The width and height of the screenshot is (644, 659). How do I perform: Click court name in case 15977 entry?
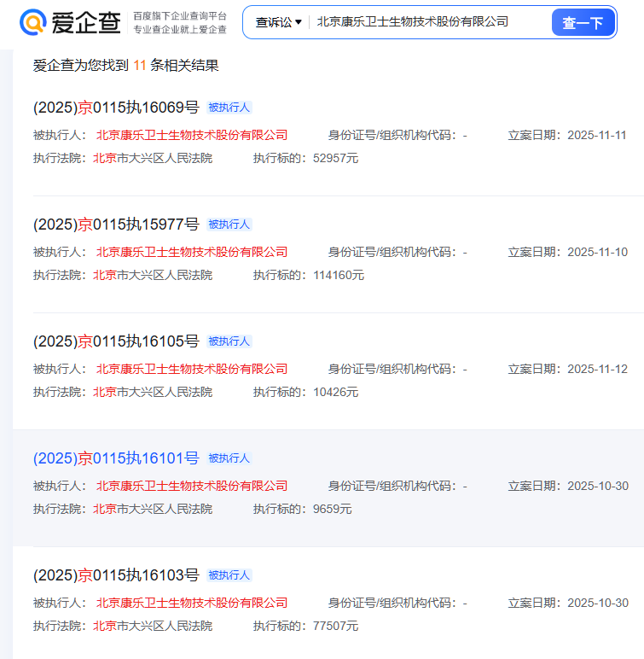153,275
